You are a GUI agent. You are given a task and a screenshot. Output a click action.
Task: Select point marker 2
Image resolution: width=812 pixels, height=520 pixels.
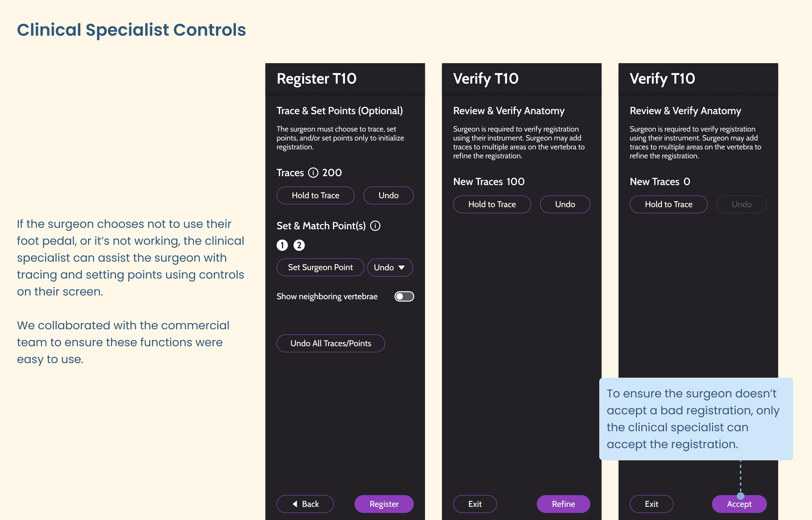click(299, 245)
